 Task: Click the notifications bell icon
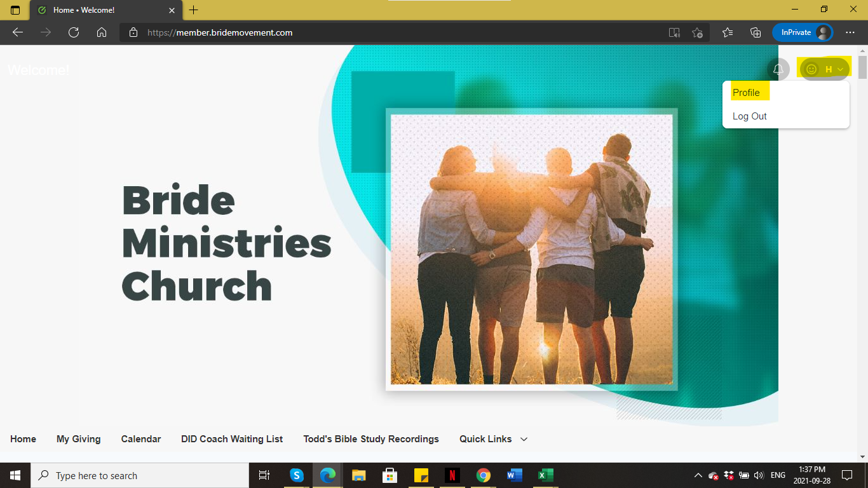click(778, 69)
